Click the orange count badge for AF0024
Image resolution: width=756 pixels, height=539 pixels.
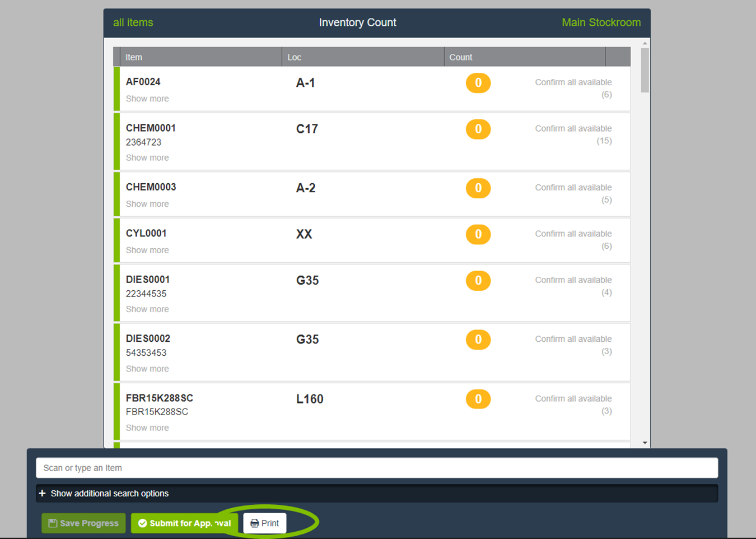pos(478,83)
